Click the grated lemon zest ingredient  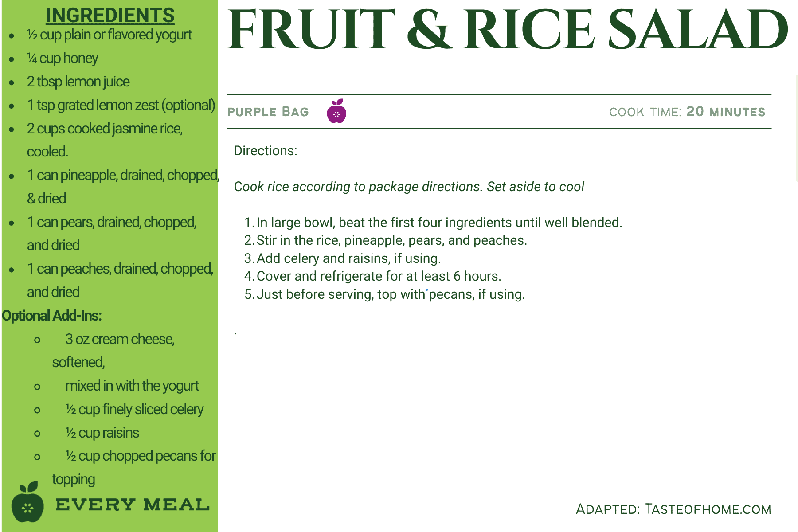coord(121,106)
